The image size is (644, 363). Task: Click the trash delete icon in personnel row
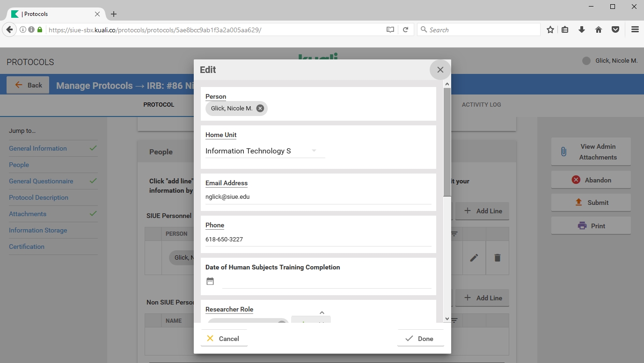click(x=497, y=258)
